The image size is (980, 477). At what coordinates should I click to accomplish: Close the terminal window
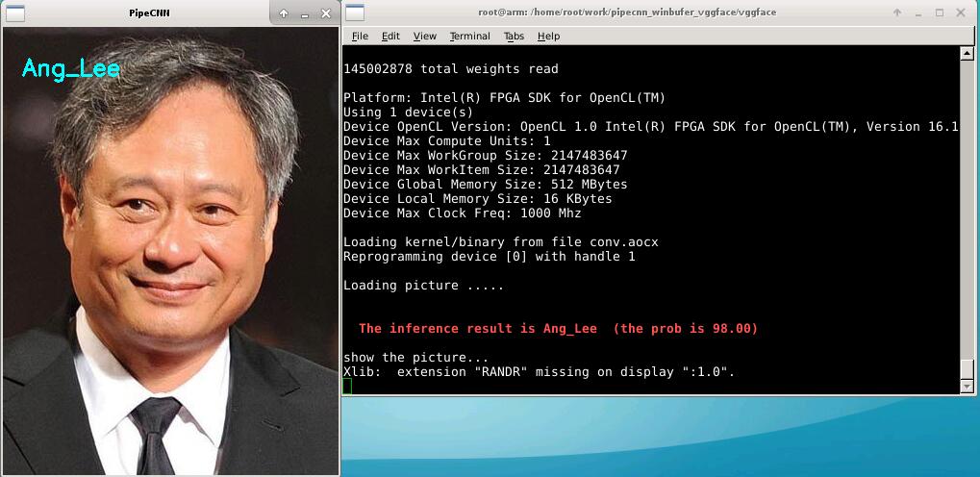pyautogui.click(x=961, y=13)
